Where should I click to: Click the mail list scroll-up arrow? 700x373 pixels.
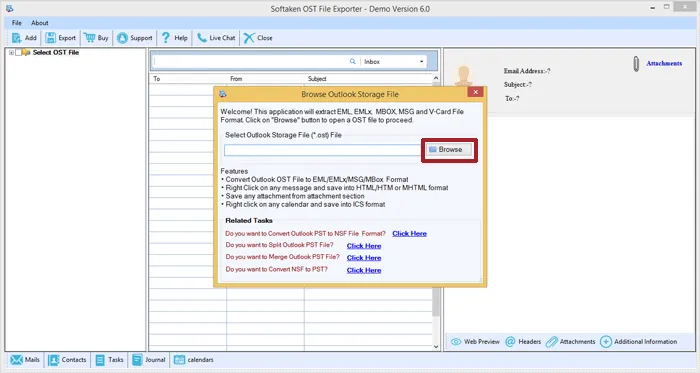tap(436, 79)
